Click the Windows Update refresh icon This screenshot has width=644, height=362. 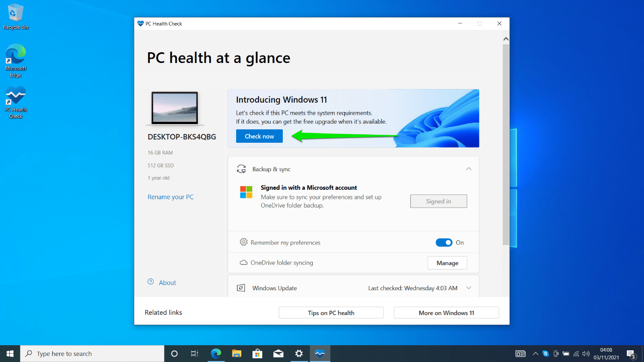241,288
